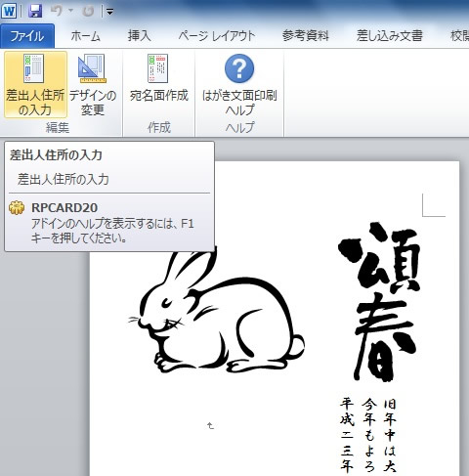The image size is (469, 476).
Task: Open the ファイル tab
Action: coord(27,36)
